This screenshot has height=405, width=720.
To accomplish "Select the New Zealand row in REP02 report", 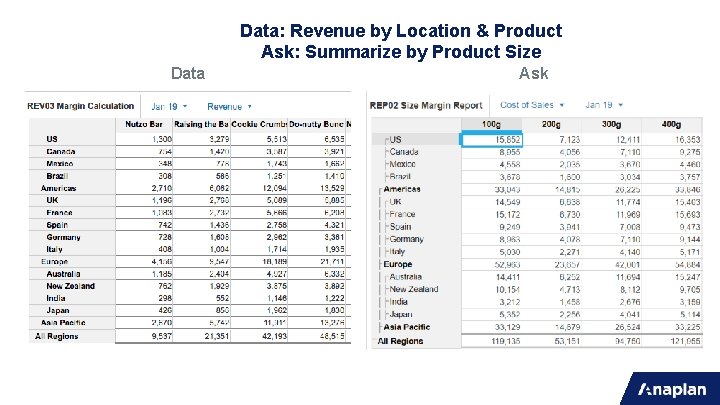I will click(x=414, y=289).
